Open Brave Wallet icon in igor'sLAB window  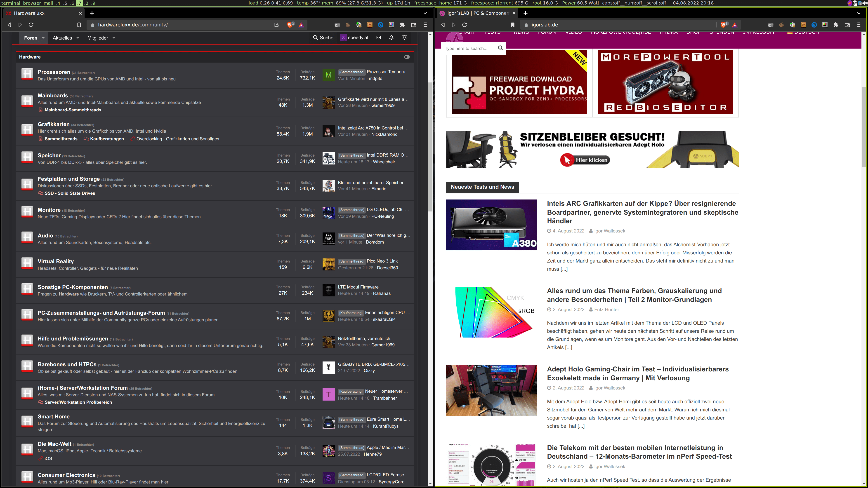(847, 25)
